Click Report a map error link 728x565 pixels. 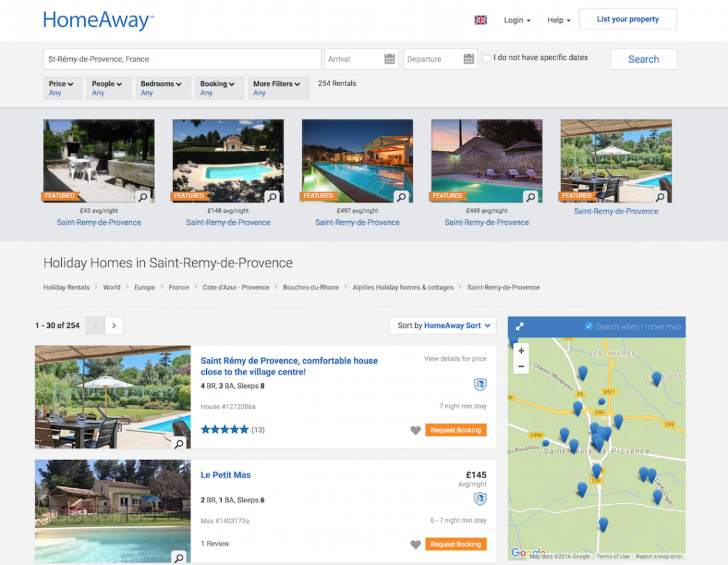click(659, 556)
